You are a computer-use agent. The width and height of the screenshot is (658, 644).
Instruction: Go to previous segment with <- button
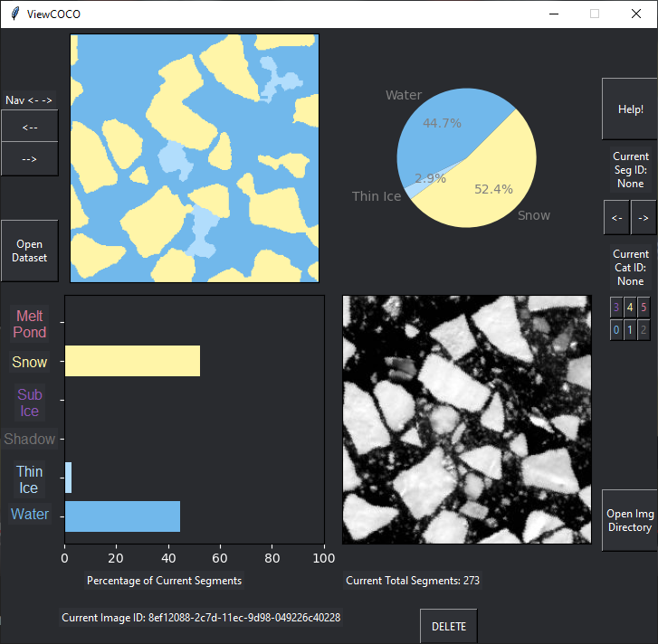616,218
